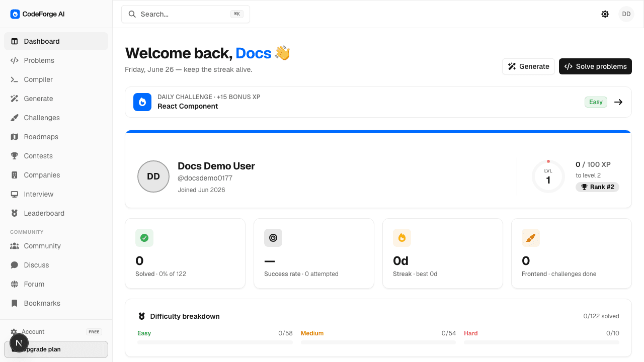Navigate to Interview in sidebar
This screenshot has width=644, height=362.
tap(56, 194)
